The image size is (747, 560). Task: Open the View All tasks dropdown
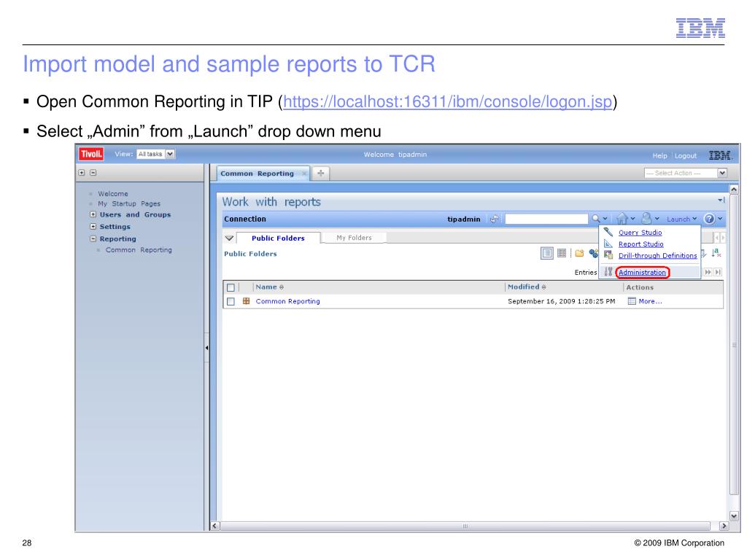pos(156,154)
